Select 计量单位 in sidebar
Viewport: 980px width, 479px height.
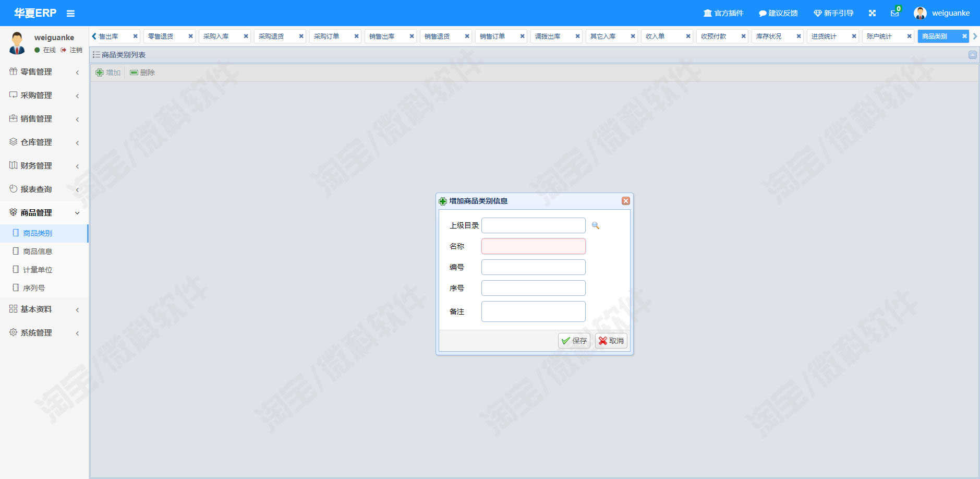[44, 270]
